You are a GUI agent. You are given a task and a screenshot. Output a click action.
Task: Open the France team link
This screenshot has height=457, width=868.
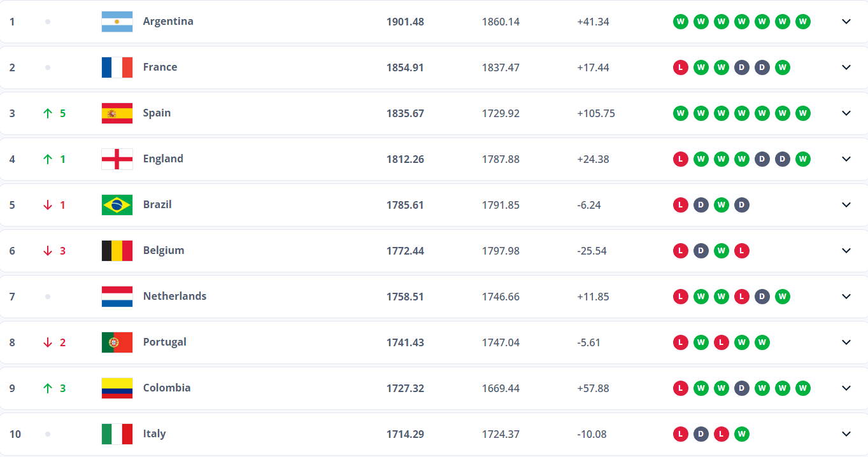(x=160, y=67)
